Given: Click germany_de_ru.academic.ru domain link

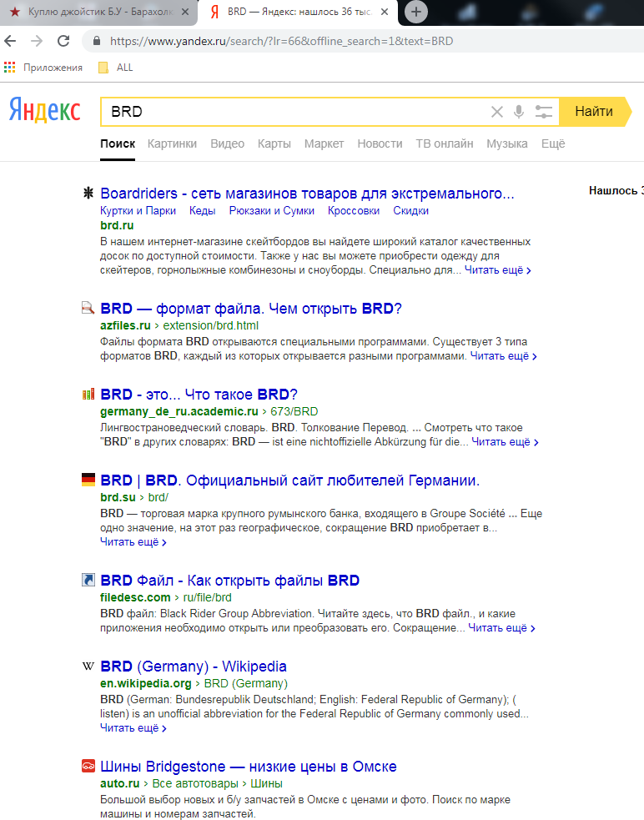Looking at the screenshot, I should tap(179, 411).
